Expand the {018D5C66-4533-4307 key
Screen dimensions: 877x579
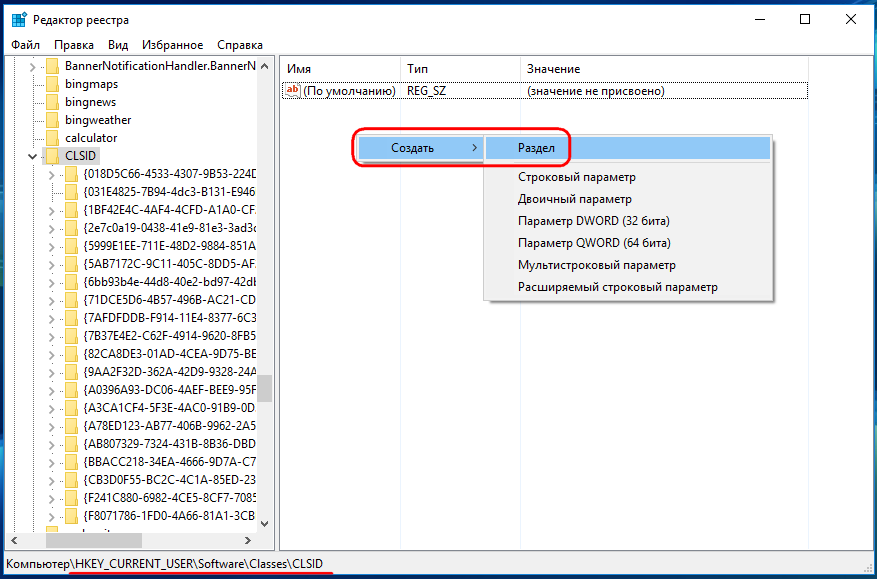click(x=52, y=175)
